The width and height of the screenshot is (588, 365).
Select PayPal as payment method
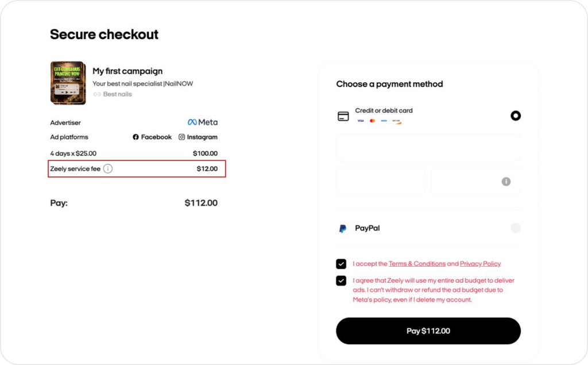(x=516, y=228)
